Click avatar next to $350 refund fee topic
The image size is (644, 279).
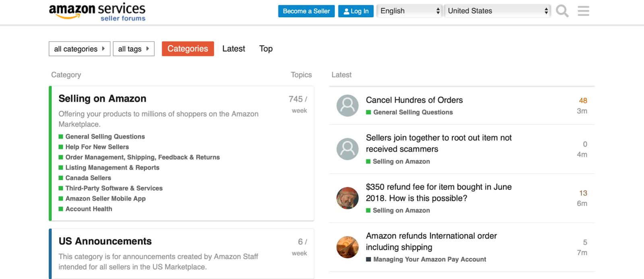(347, 198)
